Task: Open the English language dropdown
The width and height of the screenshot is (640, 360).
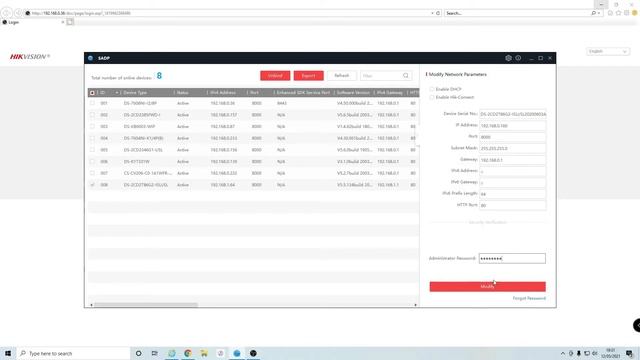Action: (608, 51)
